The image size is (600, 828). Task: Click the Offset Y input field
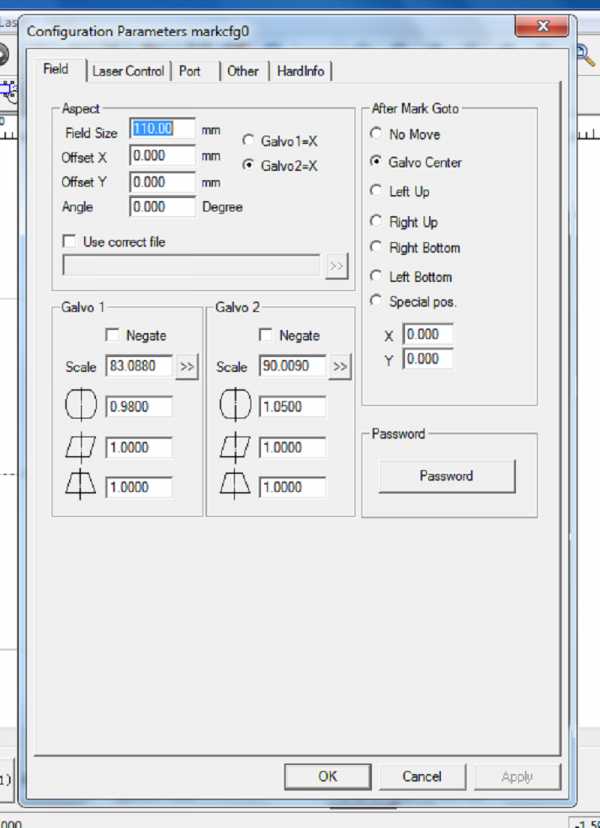pos(162,182)
